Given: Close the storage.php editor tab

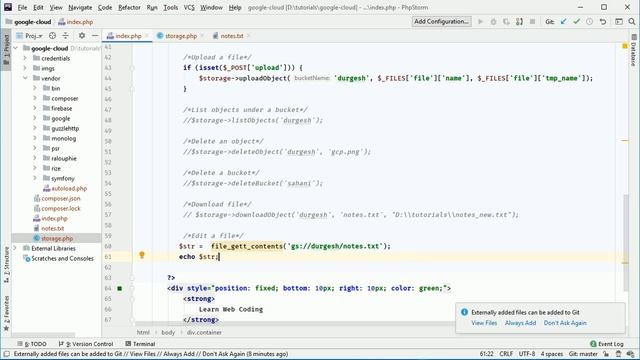Looking at the screenshot, I should click(202, 36).
